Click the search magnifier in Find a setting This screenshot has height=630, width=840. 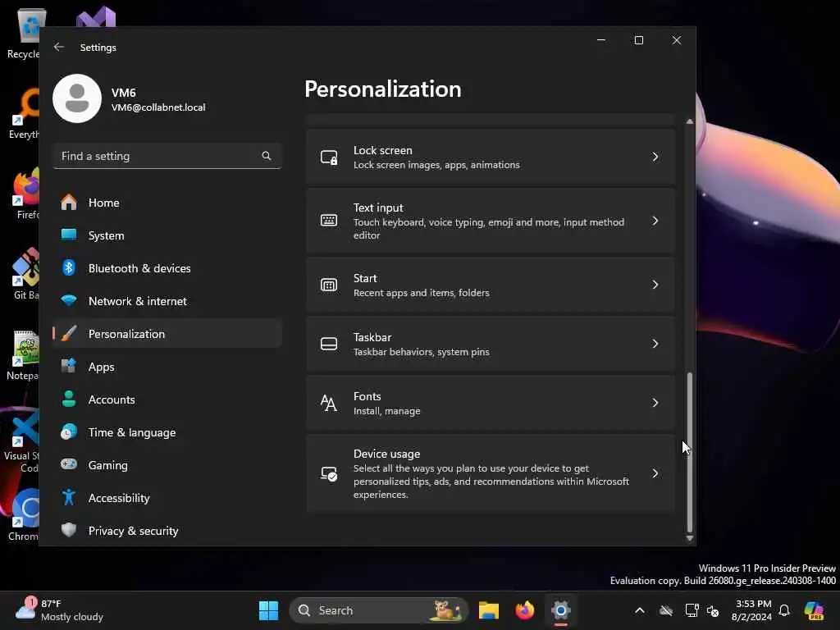[267, 156]
